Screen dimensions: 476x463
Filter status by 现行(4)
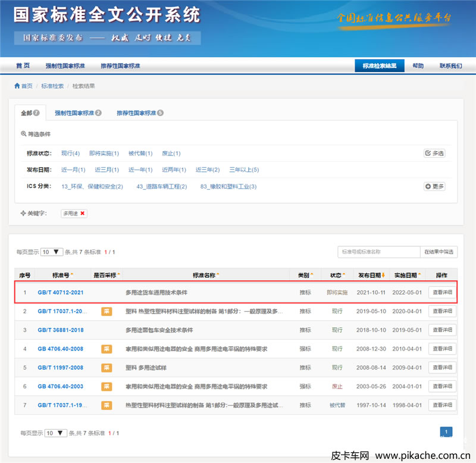[70, 154]
